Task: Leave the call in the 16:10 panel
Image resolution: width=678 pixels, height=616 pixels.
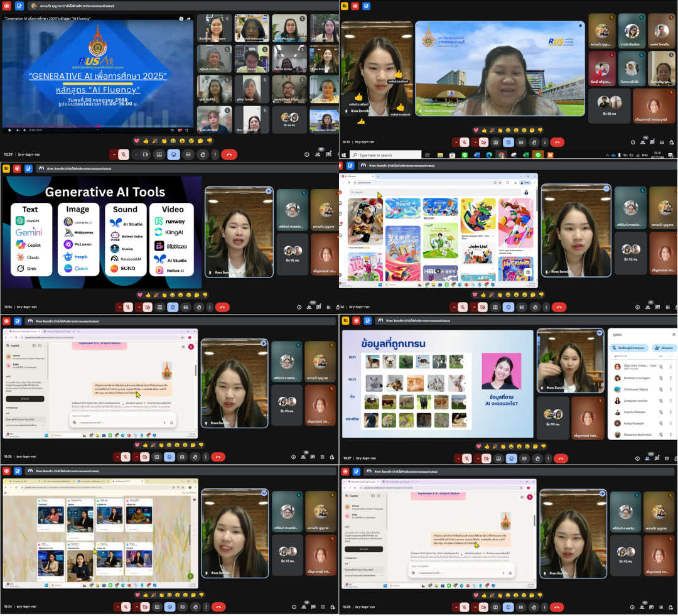Action: [x=557, y=143]
